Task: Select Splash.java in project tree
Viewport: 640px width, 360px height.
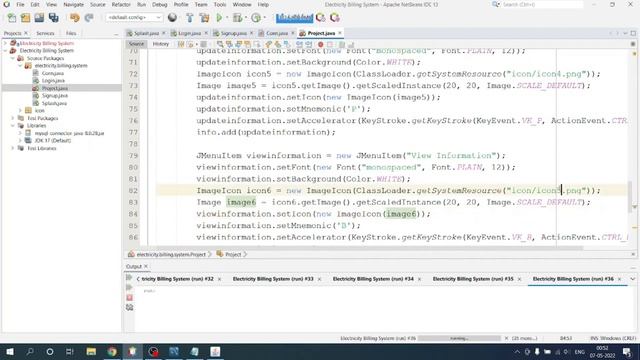Action: 54,103
